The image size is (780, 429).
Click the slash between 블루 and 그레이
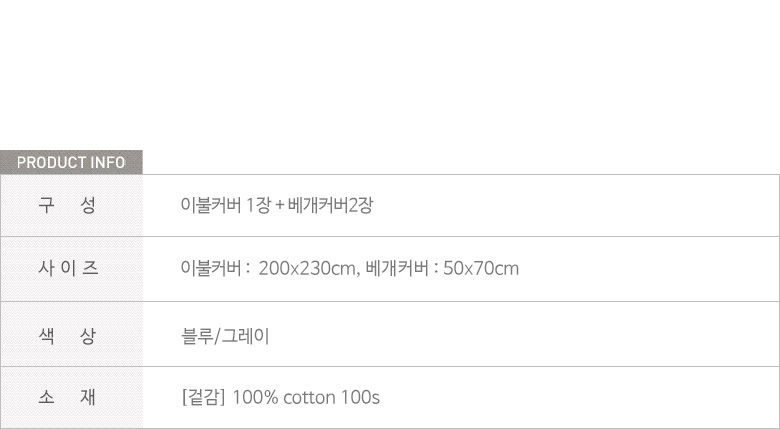click(216, 335)
